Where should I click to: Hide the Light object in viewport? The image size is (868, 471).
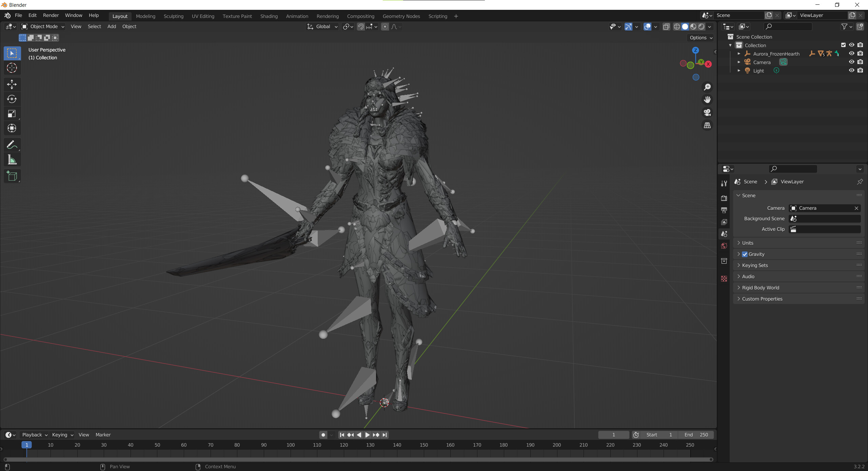pos(851,70)
